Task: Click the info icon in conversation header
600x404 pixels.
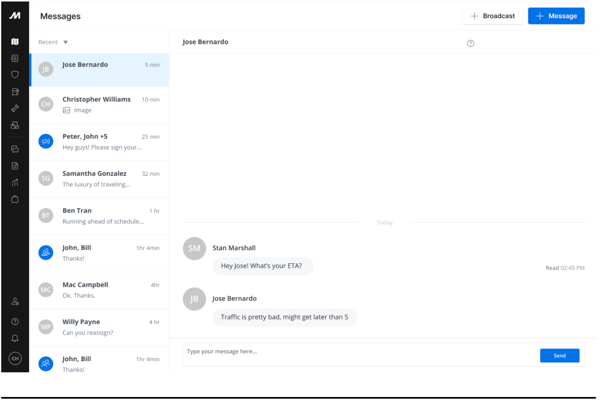Action: [471, 44]
